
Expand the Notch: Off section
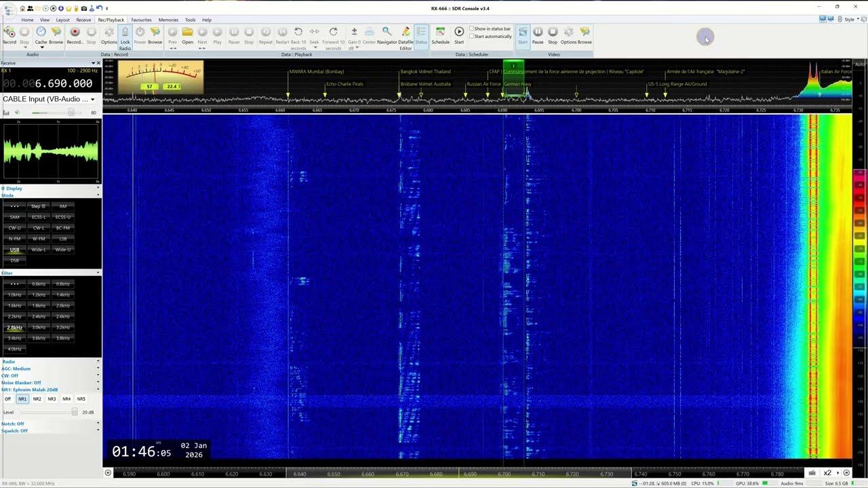[98, 424]
